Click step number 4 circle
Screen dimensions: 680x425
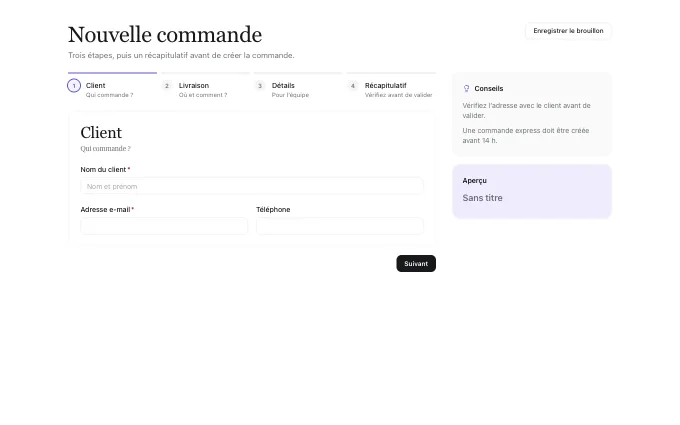[x=353, y=86]
